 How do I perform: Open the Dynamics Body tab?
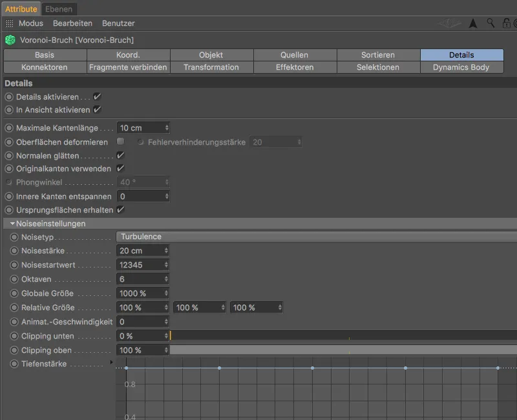click(x=461, y=67)
